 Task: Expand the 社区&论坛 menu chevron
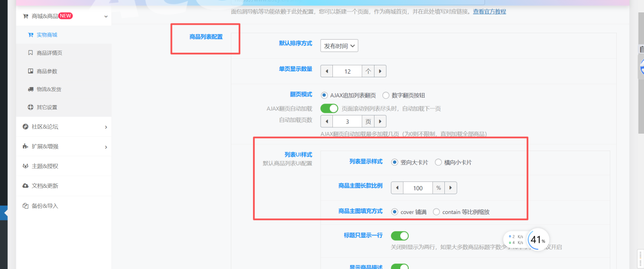[x=106, y=127]
